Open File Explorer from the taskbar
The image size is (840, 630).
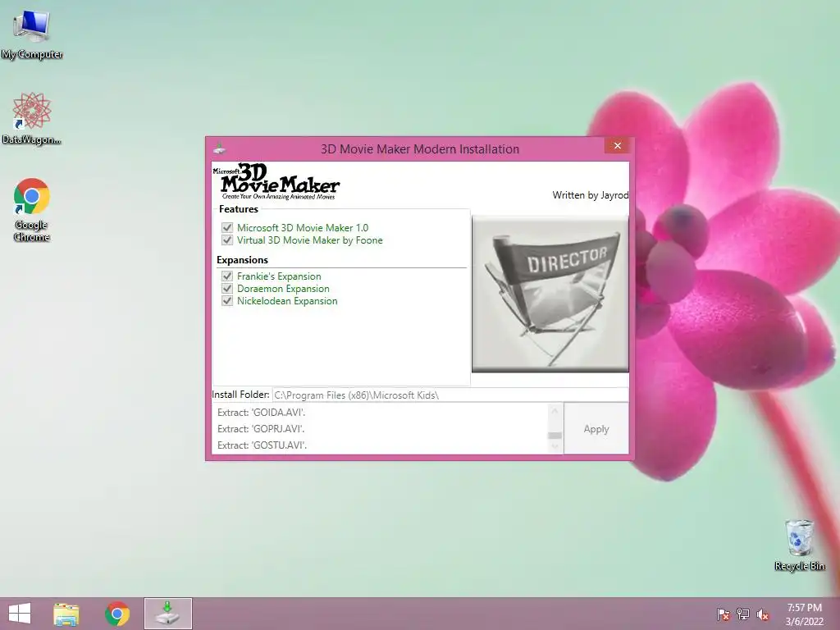tap(66, 614)
